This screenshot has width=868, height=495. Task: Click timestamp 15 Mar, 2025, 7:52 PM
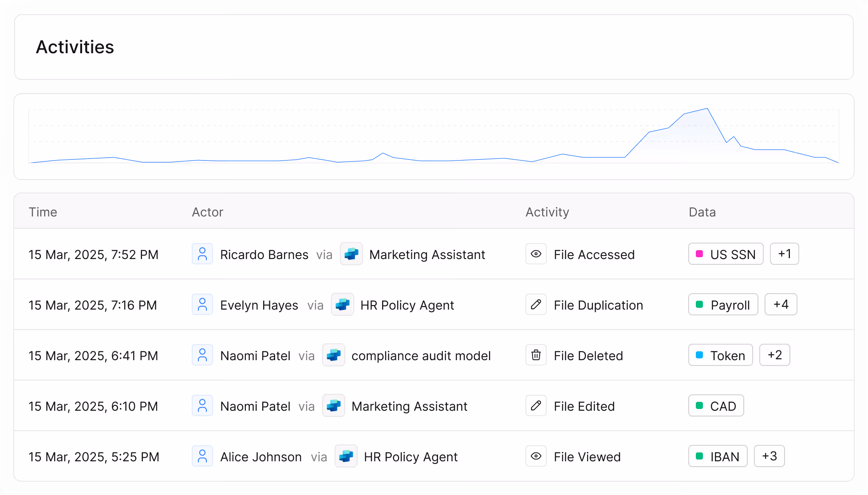point(94,255)
